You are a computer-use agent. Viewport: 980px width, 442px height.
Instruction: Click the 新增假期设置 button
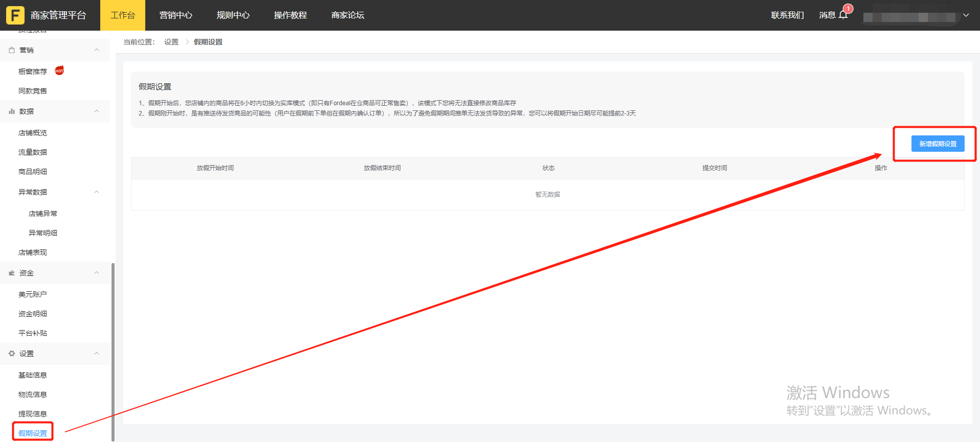[x=938, y=144]
